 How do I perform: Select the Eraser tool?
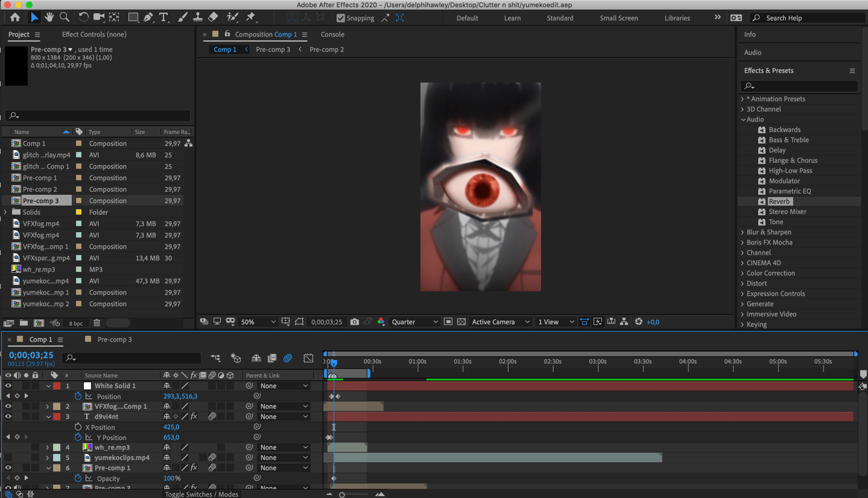pos(213,17)
